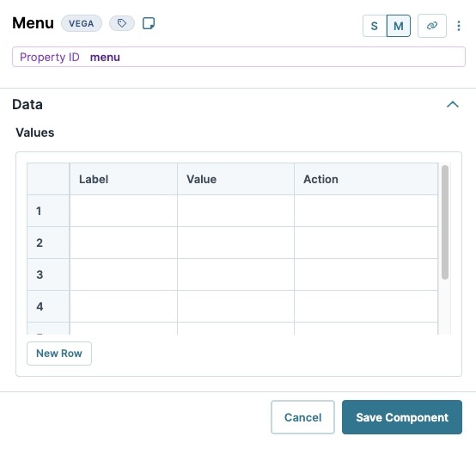Click the values table vertical scrollbar
This screenshot has width=476, height=449.
click(445, 222)
